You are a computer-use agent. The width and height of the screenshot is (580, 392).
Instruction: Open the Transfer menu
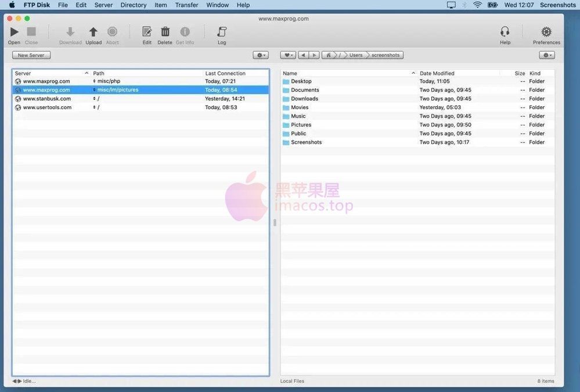coord(186,5)
